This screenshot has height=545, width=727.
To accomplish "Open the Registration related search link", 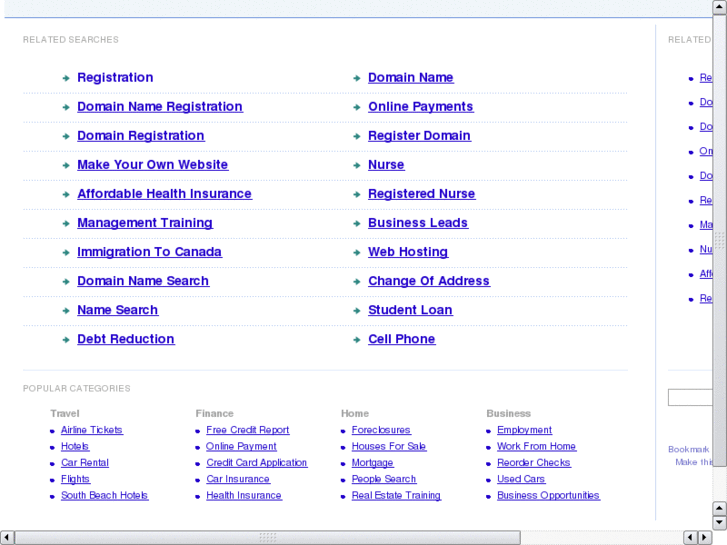I will tap(115, 77).
